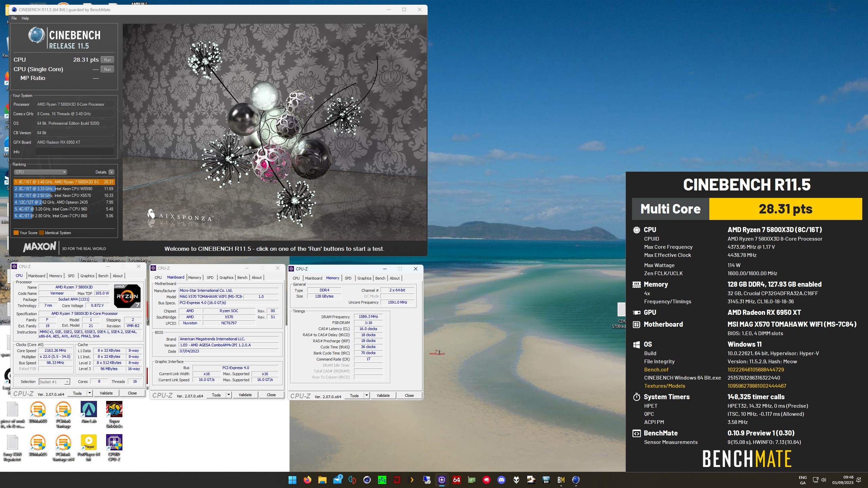Run the Cinebench CPU multi-core test
Image resolution: width=868 pixels, height=488 pixels.
107,60
